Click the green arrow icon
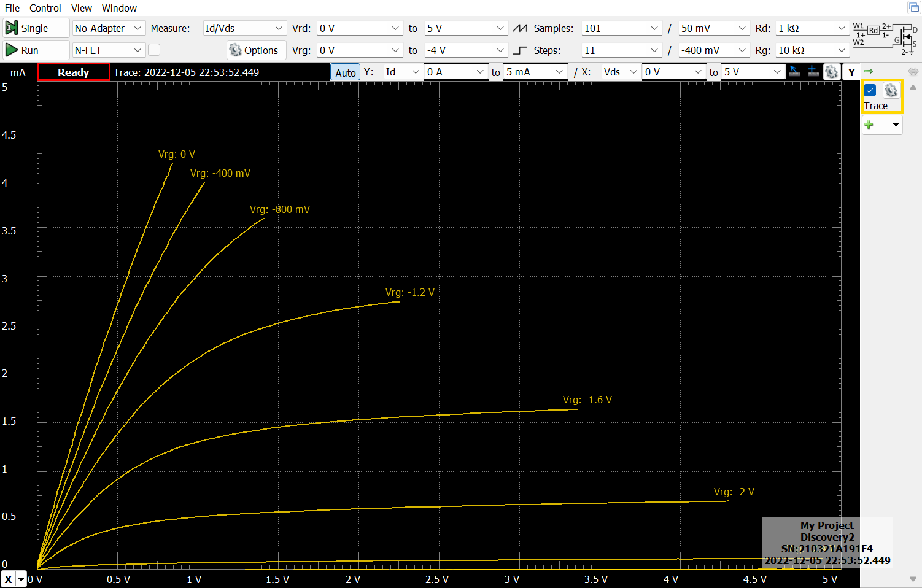This screenshot has height=588, width=922. pyautogui.click(x=869, y=71)
